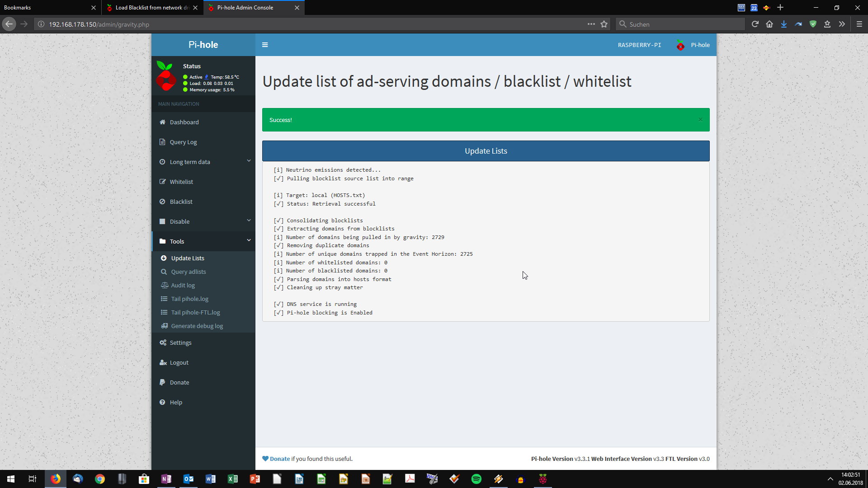Switch to Bookmarks browser tab

45,8
